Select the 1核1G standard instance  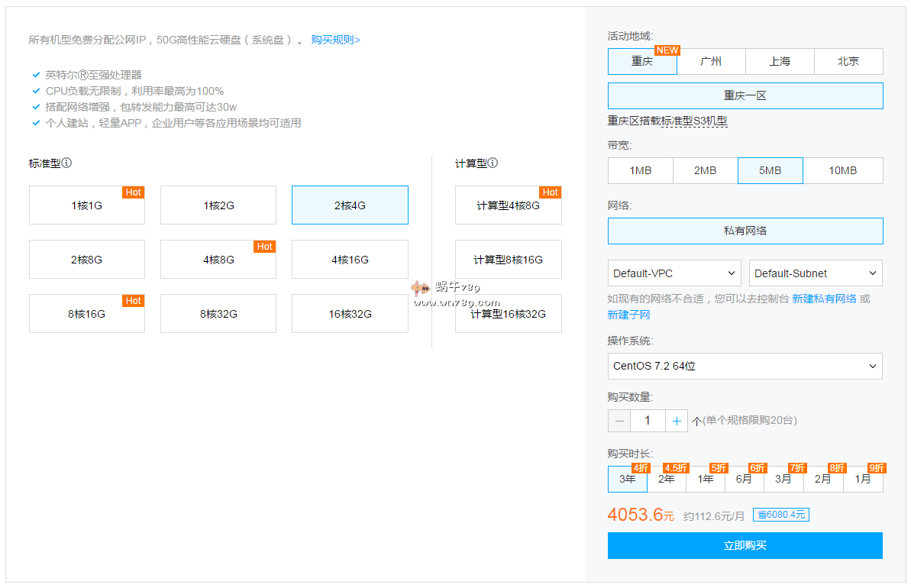pyautogui.click(x=87, y=205)
